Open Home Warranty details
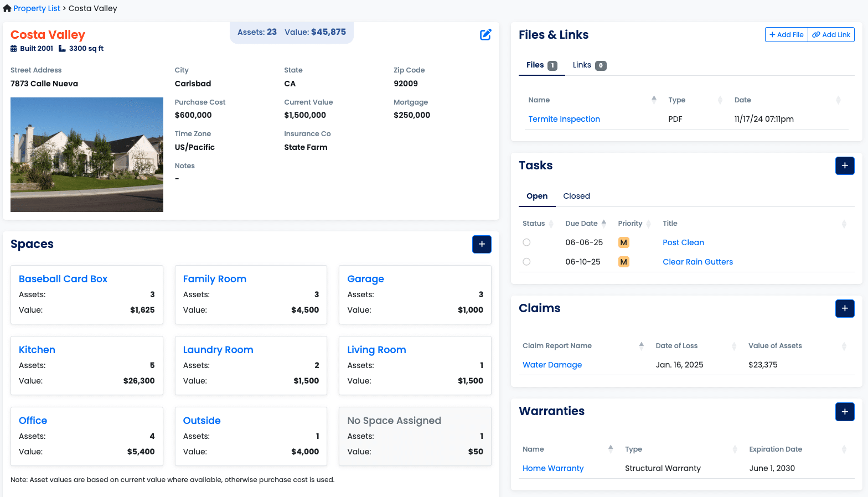Viewport: 868px width, 497px height. click(553, 468)
